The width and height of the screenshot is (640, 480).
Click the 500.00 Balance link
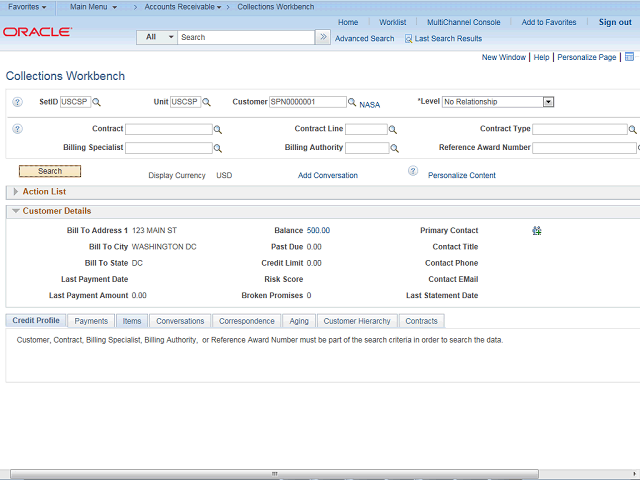coord(318,230)
